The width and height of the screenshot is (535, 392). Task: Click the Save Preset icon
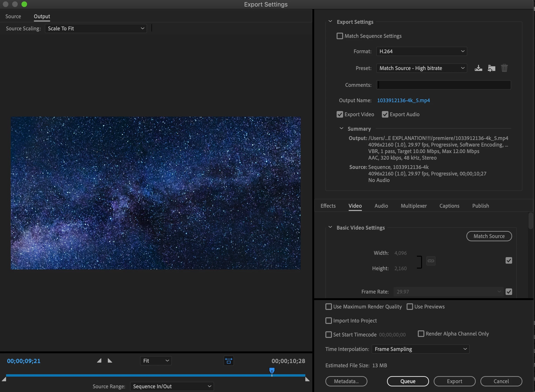click(x=478, y=68)
